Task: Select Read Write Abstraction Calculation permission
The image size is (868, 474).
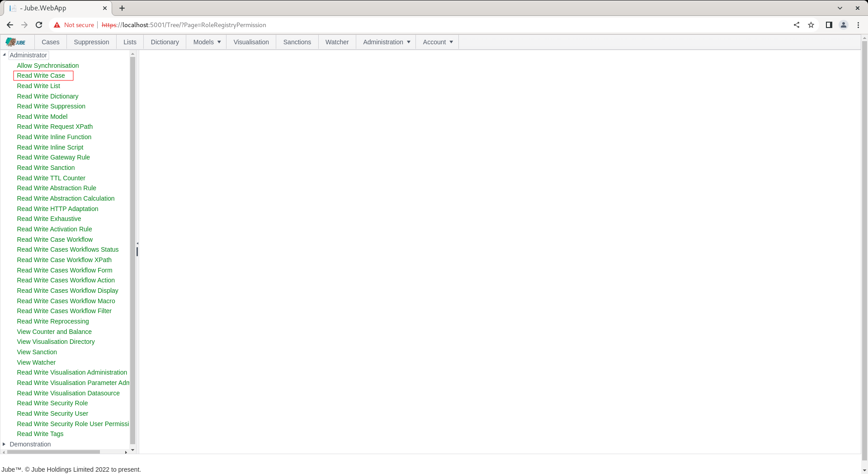Action: tap(66, 198)
